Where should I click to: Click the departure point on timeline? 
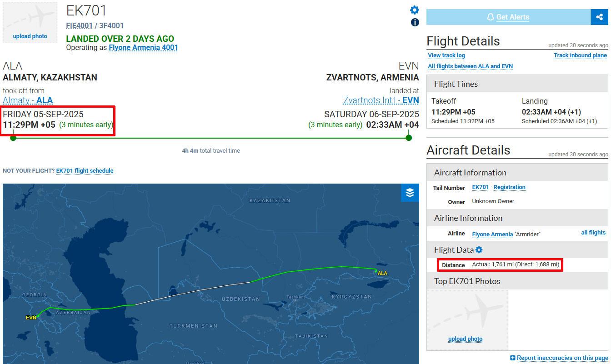point(13,138)
